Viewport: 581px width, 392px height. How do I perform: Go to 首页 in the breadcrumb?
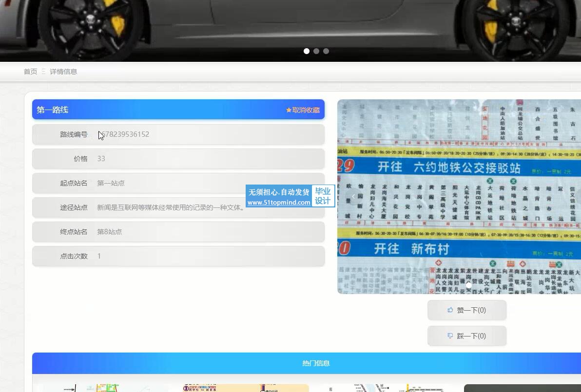pyautogui.click(x=30, y=72)
